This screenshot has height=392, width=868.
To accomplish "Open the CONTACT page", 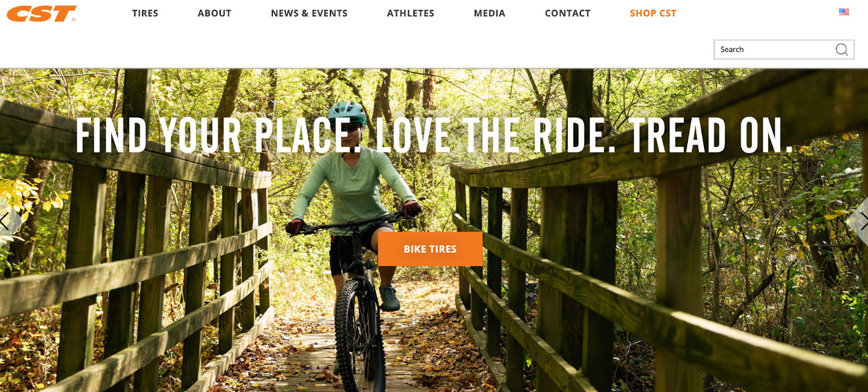I will point(567,13).
